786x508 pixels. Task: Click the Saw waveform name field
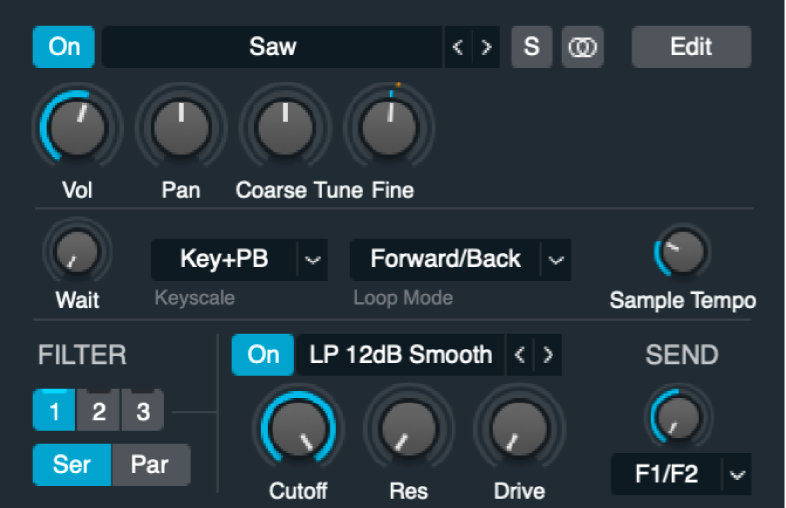(x=272, y=47)
